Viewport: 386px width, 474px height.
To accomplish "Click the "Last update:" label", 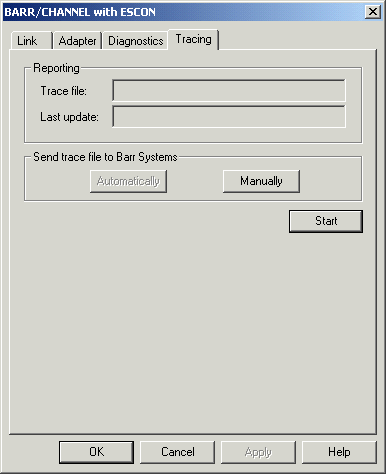I will [x=69, y=117].
